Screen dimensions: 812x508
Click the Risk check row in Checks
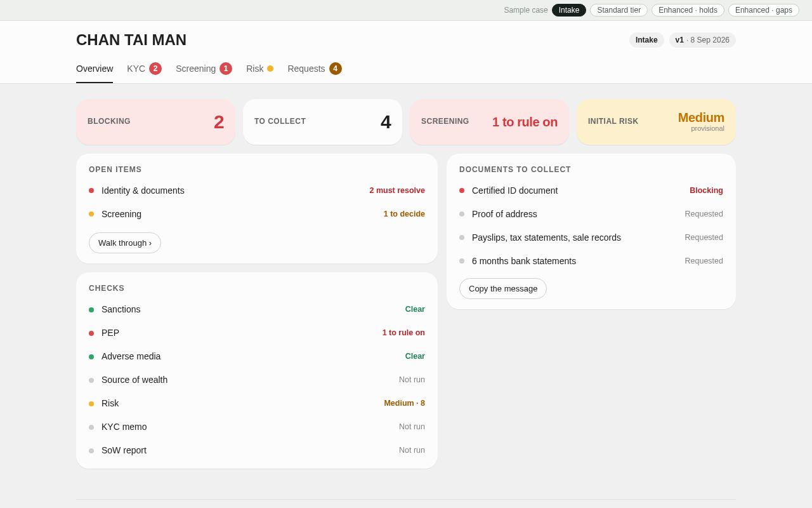click(257, 403)
